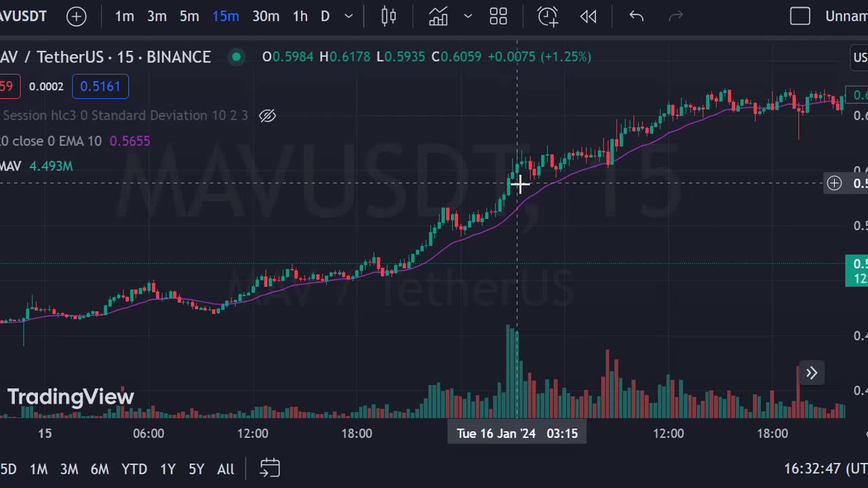This screenshot has width=868, height=488.
Task: Click the blue 0.5161 buy price box
Action: point(100,86)
